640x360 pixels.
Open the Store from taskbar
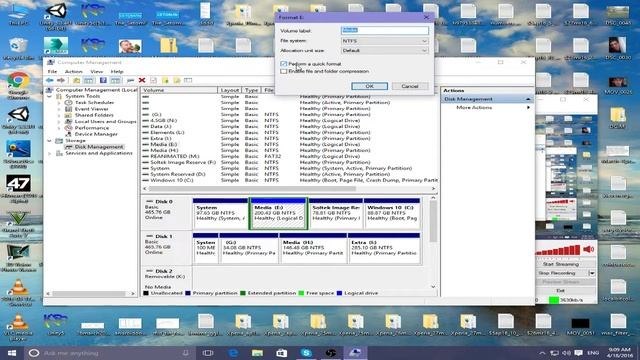click(x=282, y=353)
